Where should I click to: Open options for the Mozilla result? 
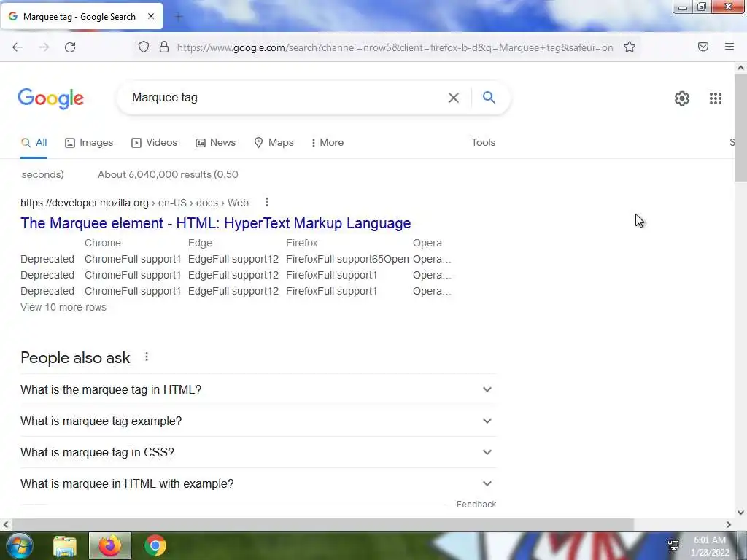[267, 203]
